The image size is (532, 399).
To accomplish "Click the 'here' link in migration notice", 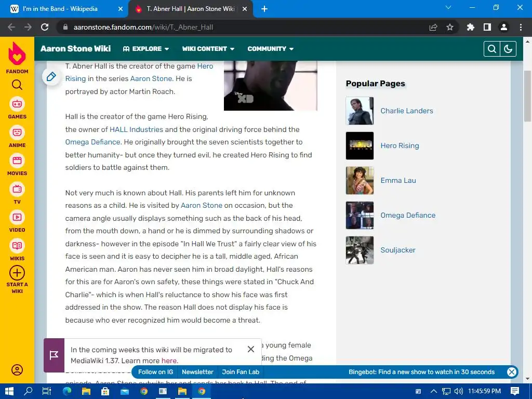I will tap(169, 361).
